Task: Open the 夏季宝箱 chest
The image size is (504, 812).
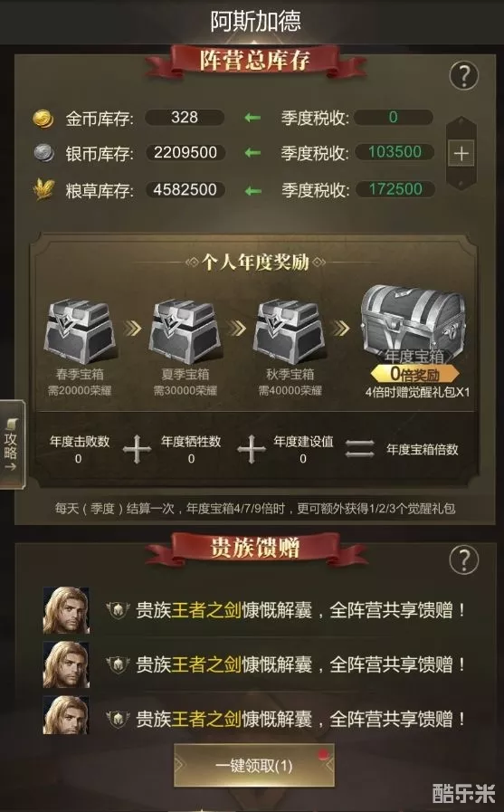Action: 185,331
